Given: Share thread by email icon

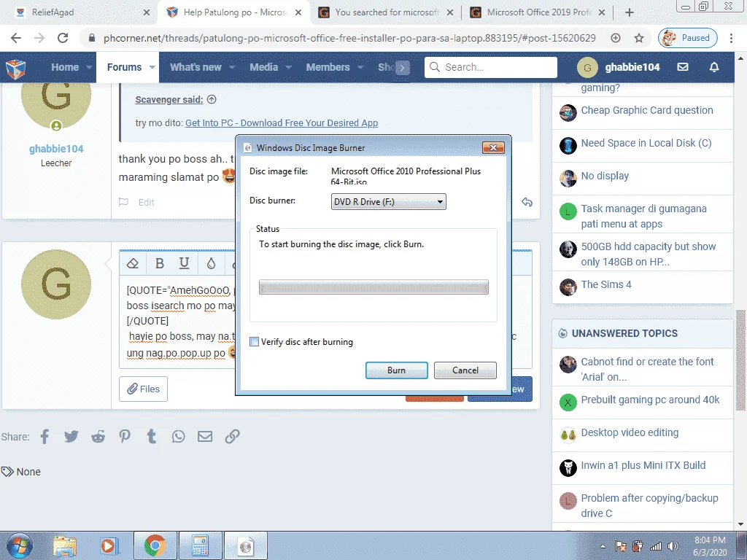Looking at the screenshot, I should [205, 436].
